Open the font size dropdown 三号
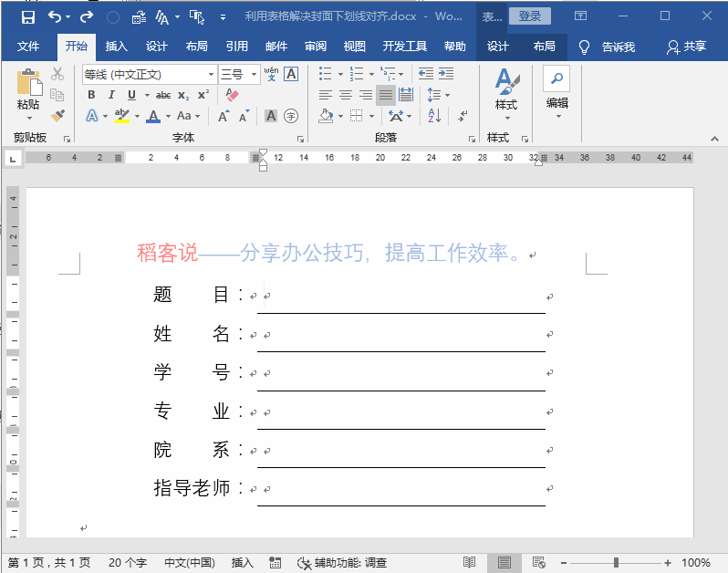 pyautogui.click(x=254, y=74)
